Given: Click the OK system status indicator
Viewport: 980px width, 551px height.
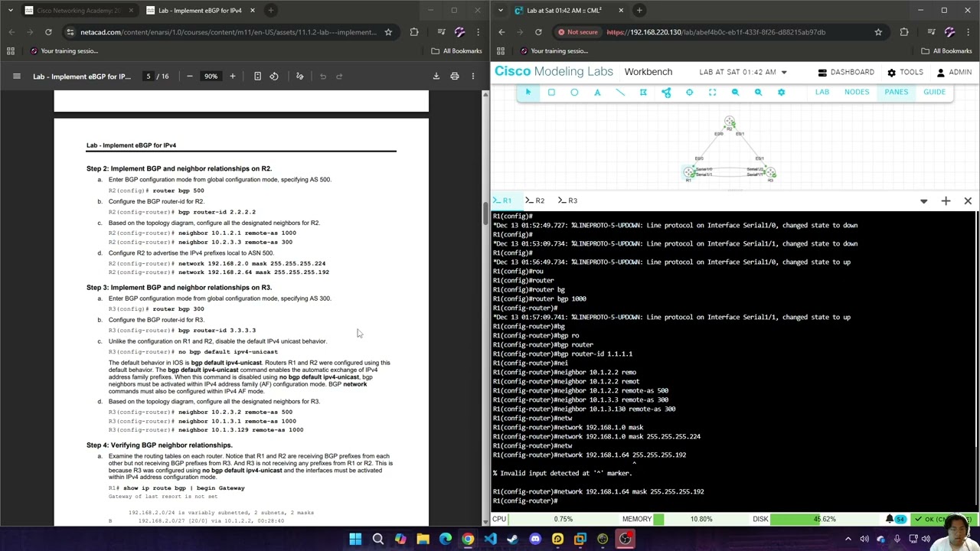Looking at the screenshot, I should (943, 519).
